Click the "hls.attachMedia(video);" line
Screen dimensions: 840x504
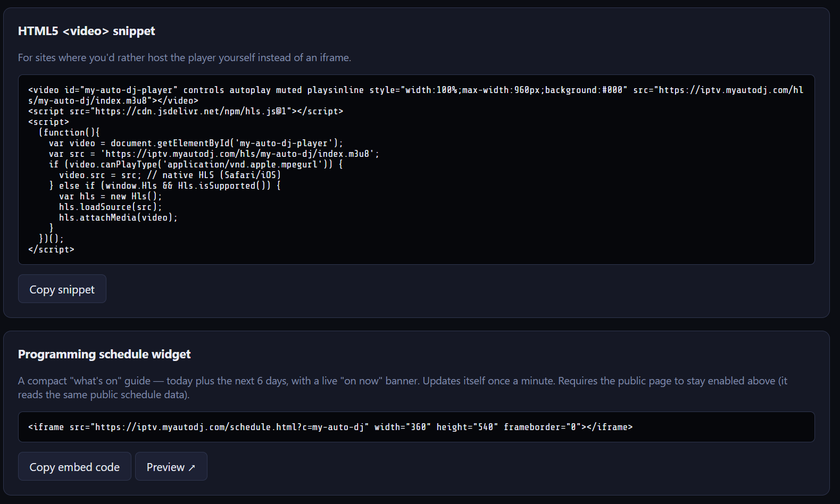tap(118, 217)
